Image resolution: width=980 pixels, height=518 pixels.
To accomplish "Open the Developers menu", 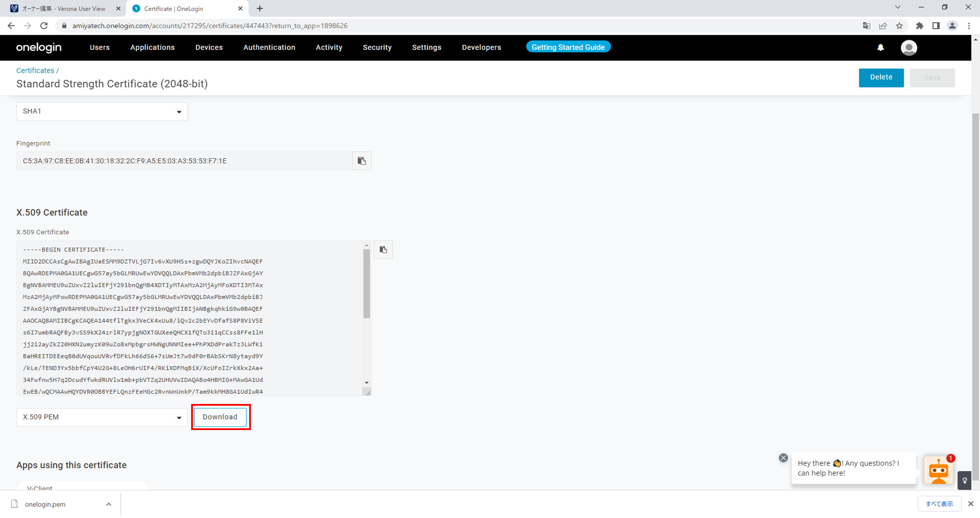I will click(x=481, y=47).
